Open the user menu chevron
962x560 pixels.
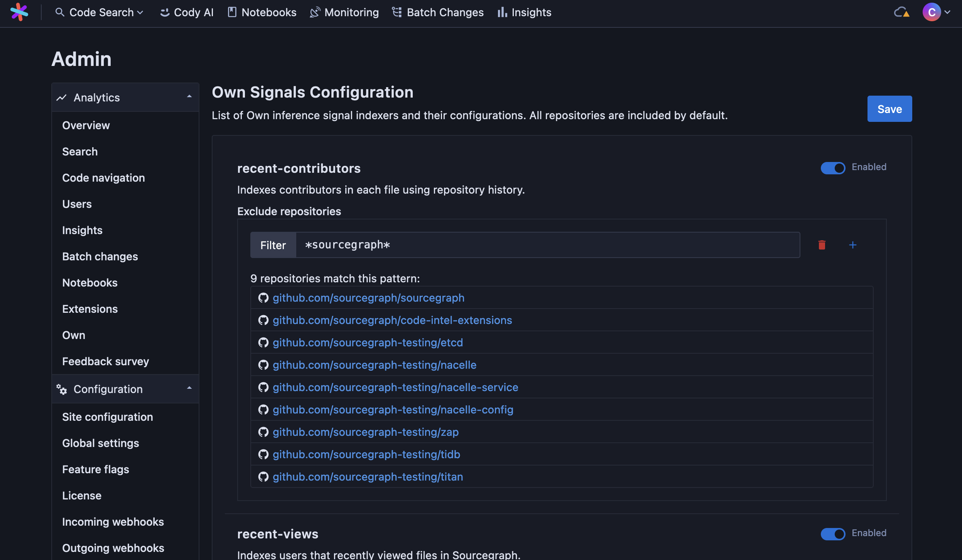(947, 12)
